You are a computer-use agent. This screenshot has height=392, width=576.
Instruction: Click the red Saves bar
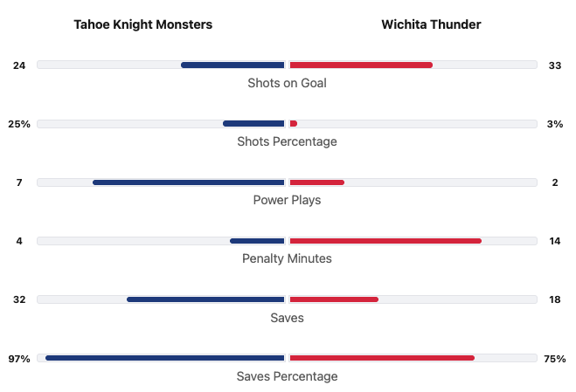(x=334, y=299)
